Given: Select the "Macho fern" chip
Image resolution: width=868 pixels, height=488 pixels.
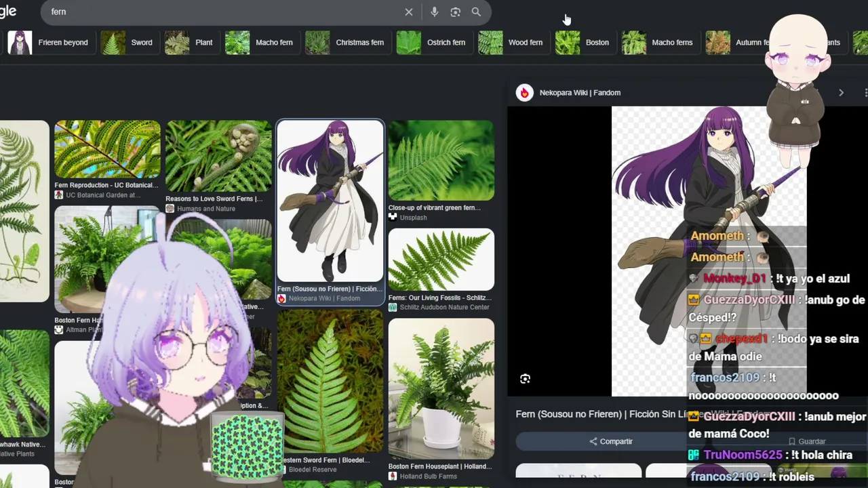Looking at the screenshot, I should [x=260, y=43].
